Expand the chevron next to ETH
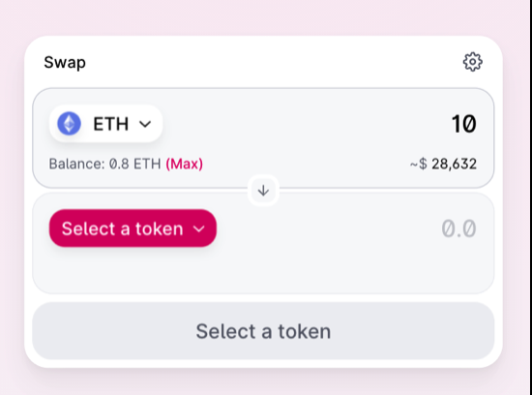Image resolution: width=532 pixels, height=395 pixels. 145,124
